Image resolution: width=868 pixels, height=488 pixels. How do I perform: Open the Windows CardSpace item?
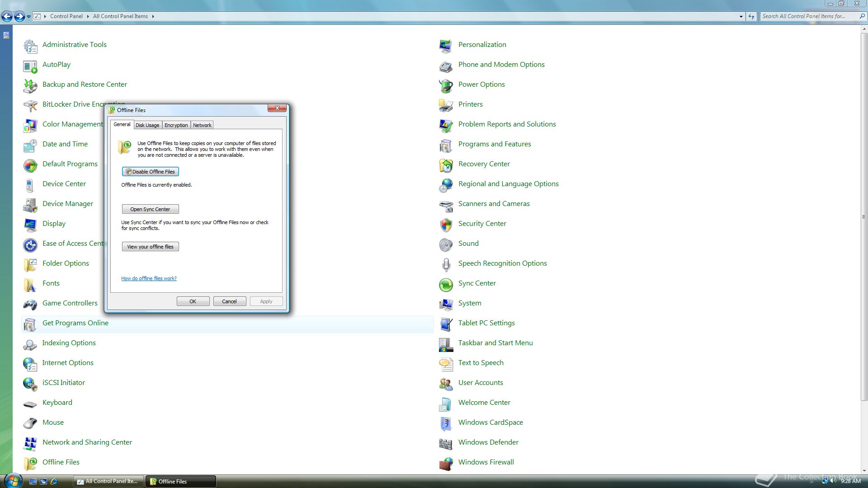click(x=491, y=422)
